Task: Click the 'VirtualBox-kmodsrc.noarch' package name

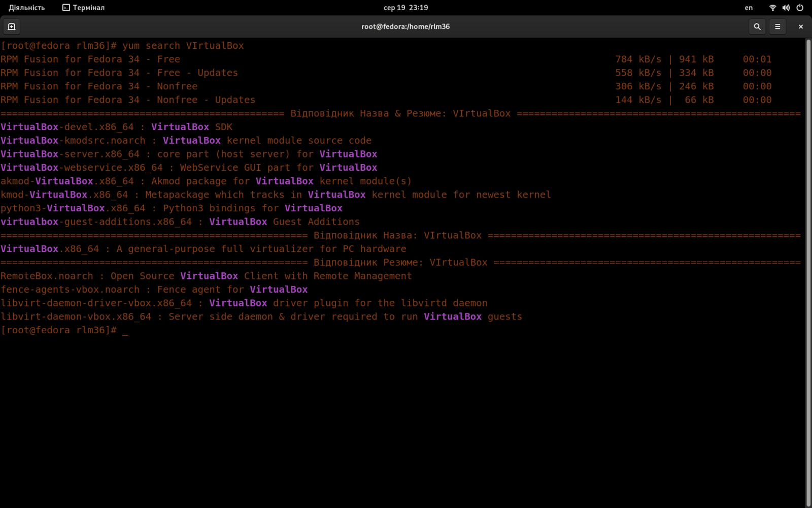Action: click(73, 141)
